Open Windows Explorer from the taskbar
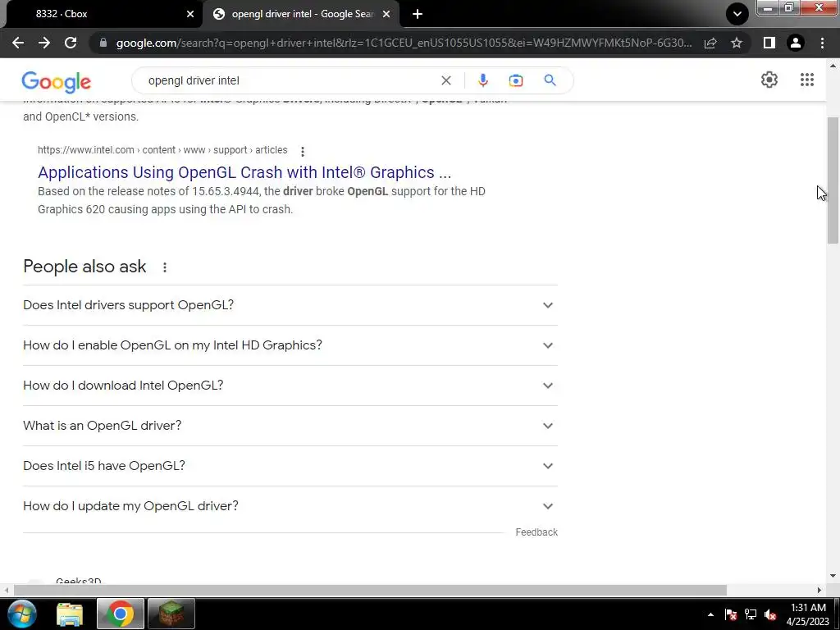 click(70, 614)
